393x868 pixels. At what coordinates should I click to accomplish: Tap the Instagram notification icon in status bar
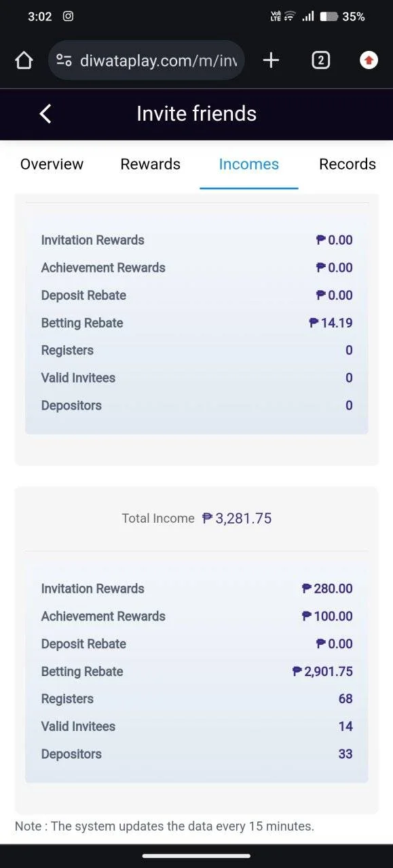click(68, 16)
